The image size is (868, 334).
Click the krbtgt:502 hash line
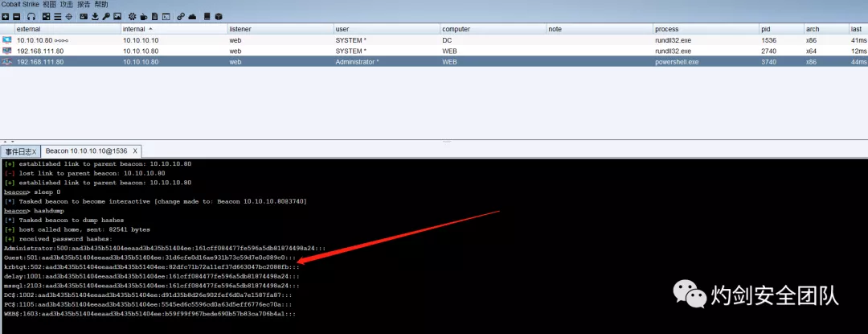point(151,266)
